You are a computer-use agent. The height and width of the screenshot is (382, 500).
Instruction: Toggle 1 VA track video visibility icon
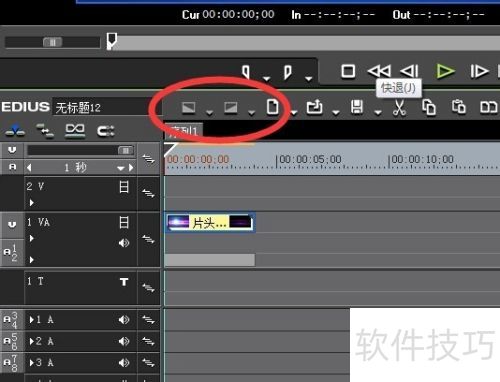click(x=124, y=222)
